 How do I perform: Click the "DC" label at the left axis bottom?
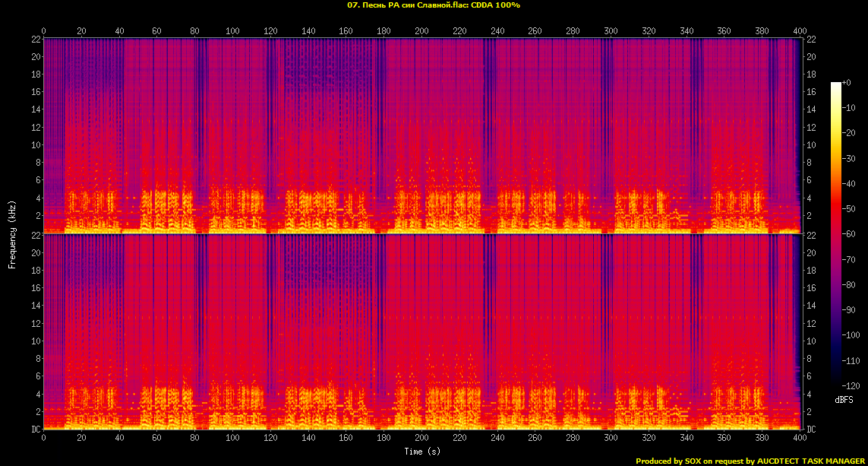[x=36, y=430]
